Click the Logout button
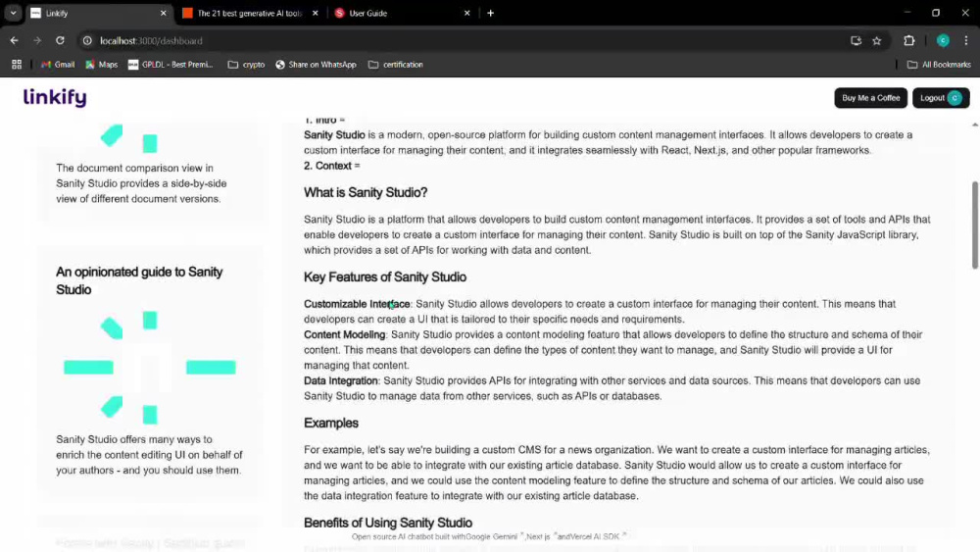 (x=941, y=97)
